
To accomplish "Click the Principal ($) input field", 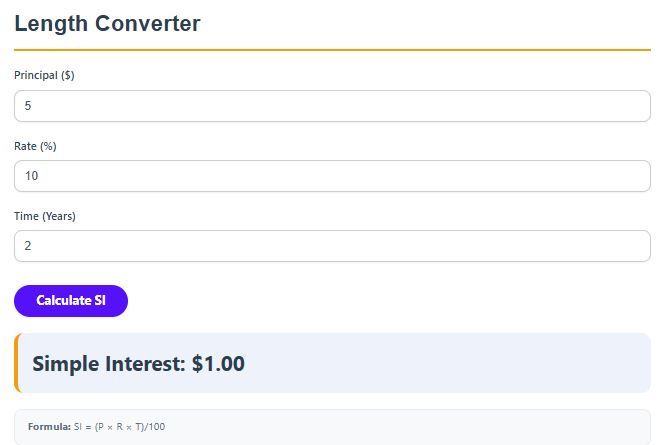I will (332, 106).
